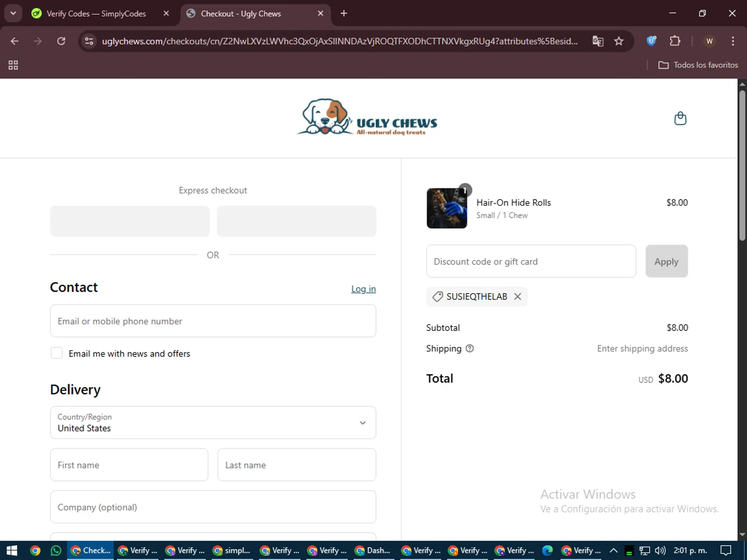Open the extensions puzzle menu
This screenshot has height=560, width=747.
coord(675,41)
